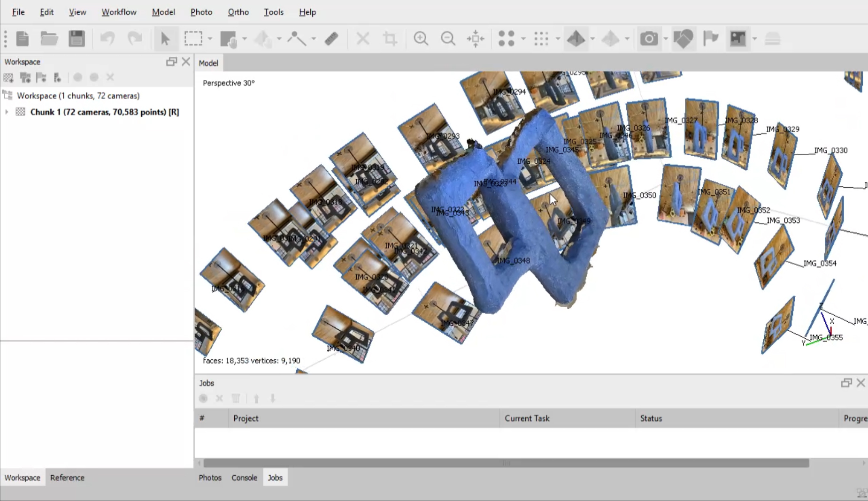The image size is (868, 501).
Task: Open an existing project via folder icon
Action: point(49,38)
